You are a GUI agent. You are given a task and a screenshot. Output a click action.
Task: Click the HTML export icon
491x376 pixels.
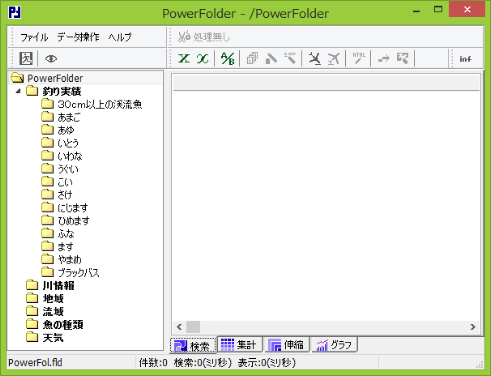(x=359, y=59)
